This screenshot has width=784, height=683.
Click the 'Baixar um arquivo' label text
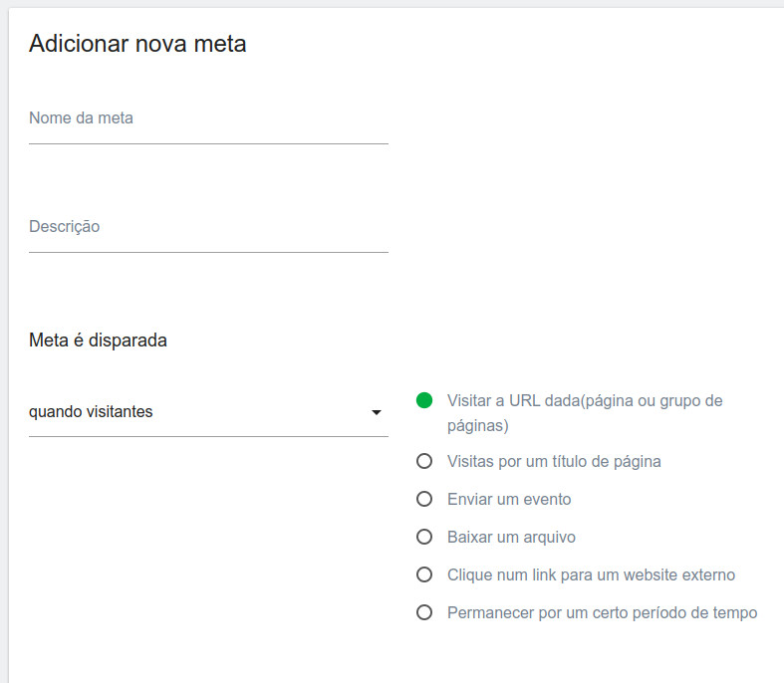(511, 537)
